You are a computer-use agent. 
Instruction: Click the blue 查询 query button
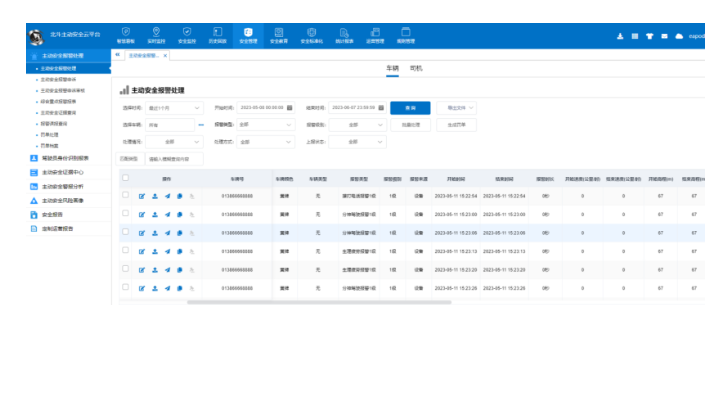click(x=410, y=108)
